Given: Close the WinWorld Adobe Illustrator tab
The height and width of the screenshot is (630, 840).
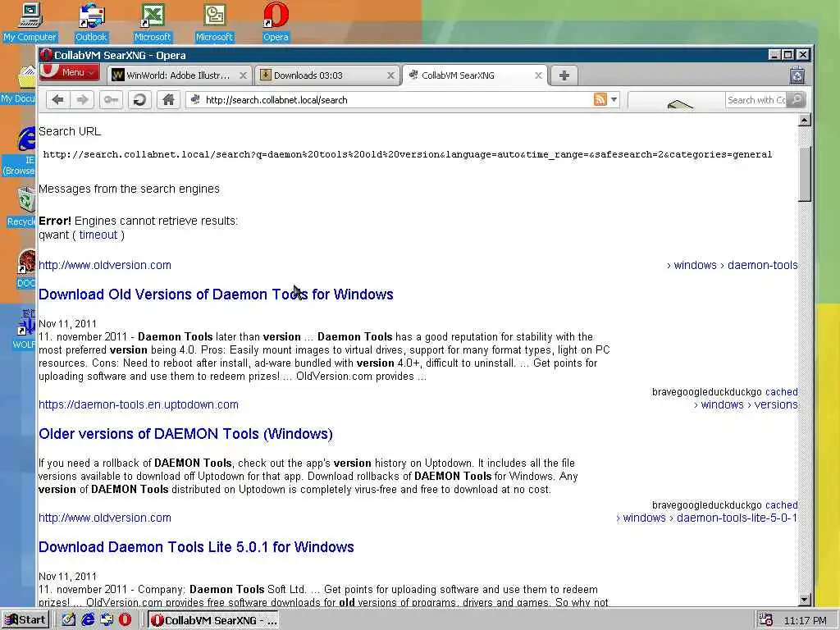Looking at the screenshot, I should [243, 75].
